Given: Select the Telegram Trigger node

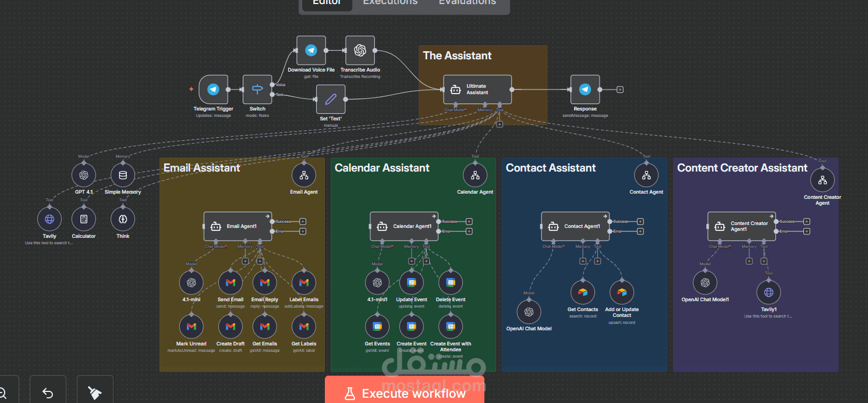Looking at the screenshot, I should point(213,90).
